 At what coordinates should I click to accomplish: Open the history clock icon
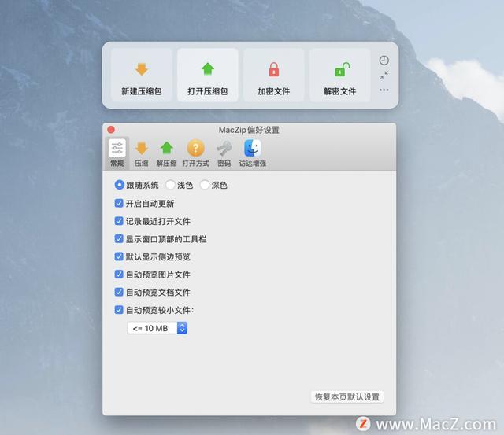coord(384,61)
